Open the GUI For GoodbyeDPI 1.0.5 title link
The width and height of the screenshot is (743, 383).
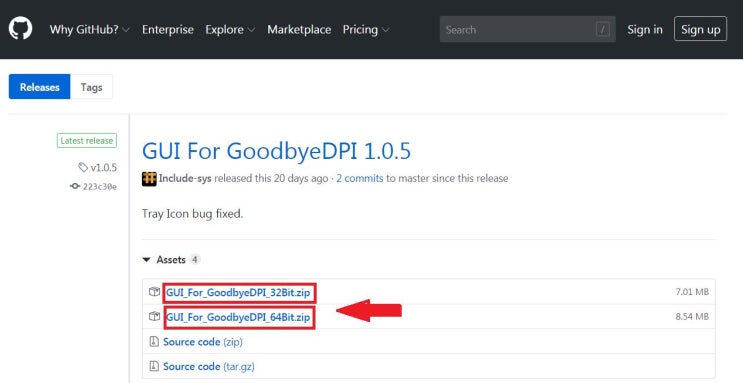[276, 151]
